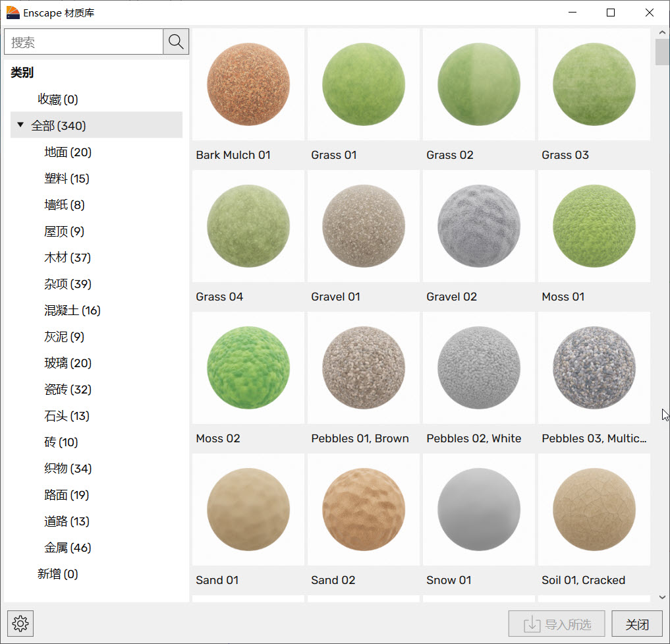Open the 石头 (13) category
Image resolution: width=670 pixels, height=644 pixels.
click(67, 416)
